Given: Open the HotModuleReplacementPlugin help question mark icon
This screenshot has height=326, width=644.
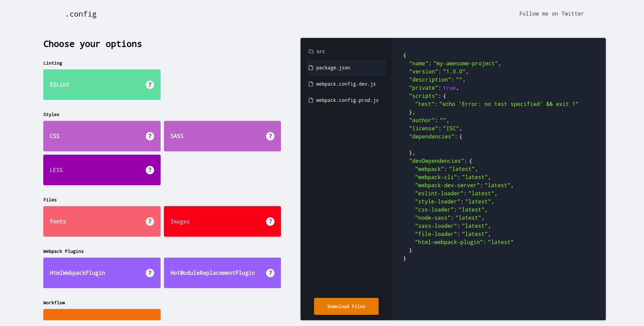Looking at the screenshot, I should tap(270, 273).
